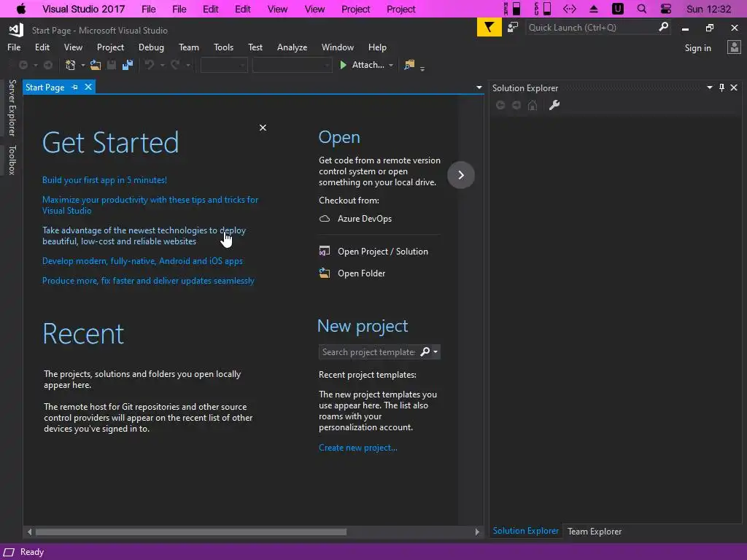The width and height of the screenshot is (747, 560).
Task: Open the yellow notifications flag icon
Action: pos(489,28)
